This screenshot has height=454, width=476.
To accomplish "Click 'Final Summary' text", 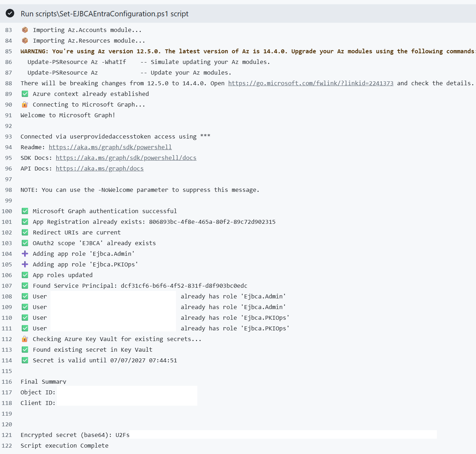I will 43,382.
